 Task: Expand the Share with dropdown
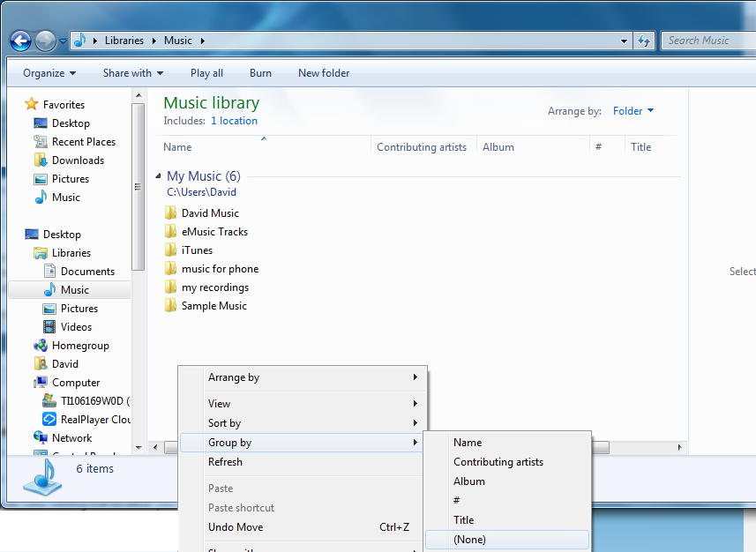tap(133, 73)
